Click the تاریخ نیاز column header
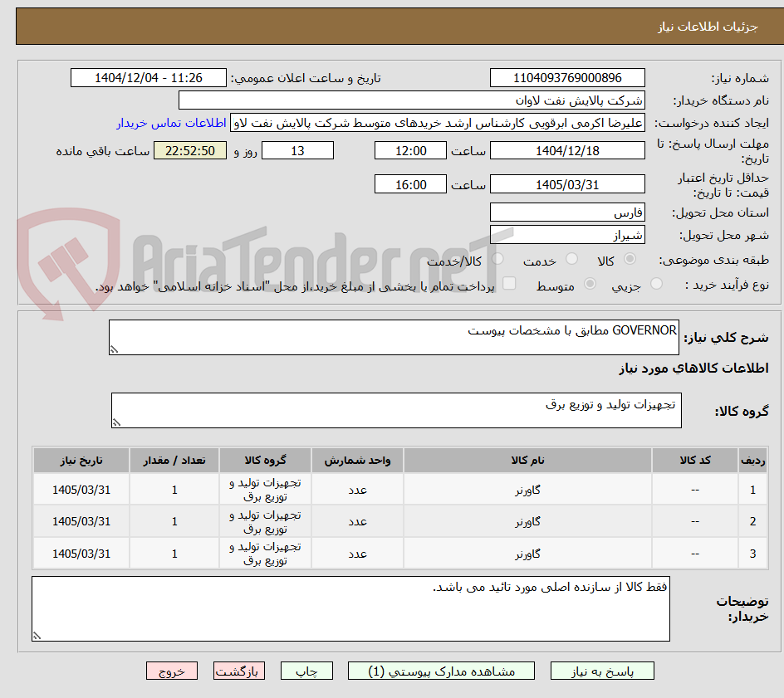 [x=81, y=460]
